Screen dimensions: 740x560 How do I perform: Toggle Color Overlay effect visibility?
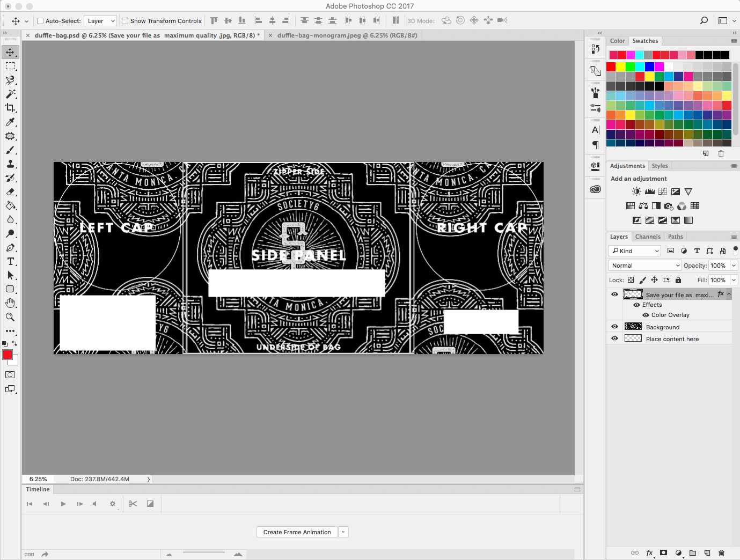646,315
